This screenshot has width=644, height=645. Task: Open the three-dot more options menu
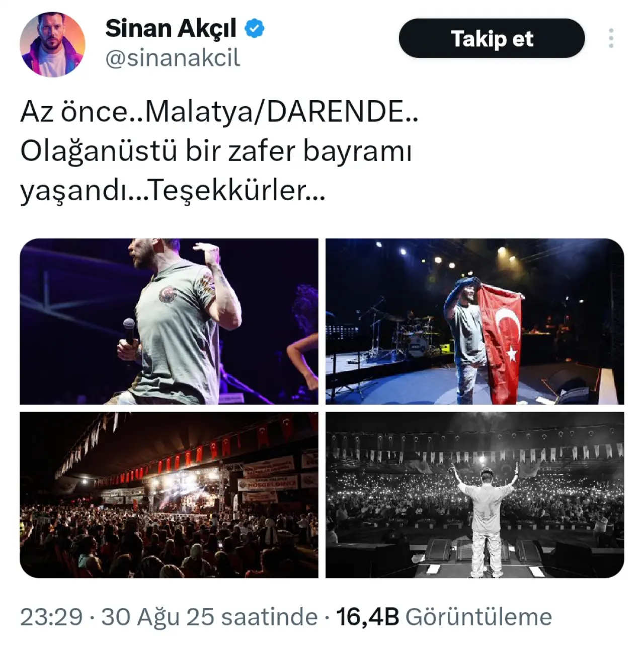pyautogui.click(x=611, y=38)
